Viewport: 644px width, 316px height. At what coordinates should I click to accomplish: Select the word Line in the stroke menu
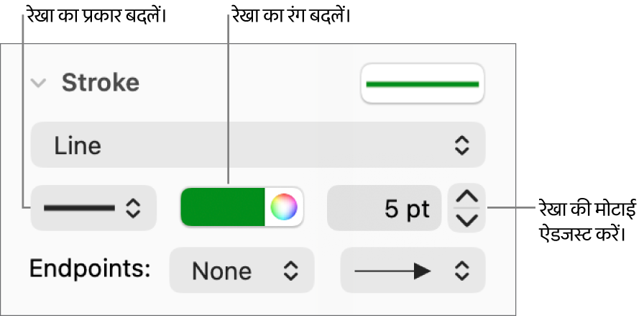click(x=78, y=146)
